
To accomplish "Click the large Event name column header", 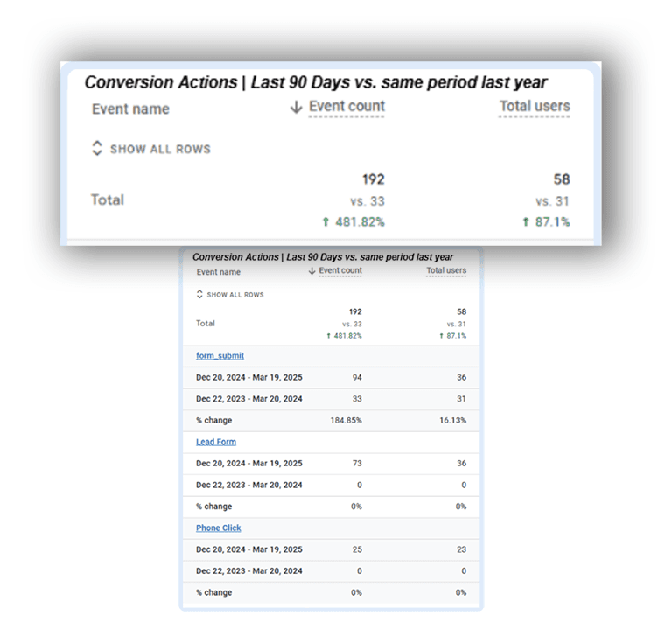I will [130, 109].
